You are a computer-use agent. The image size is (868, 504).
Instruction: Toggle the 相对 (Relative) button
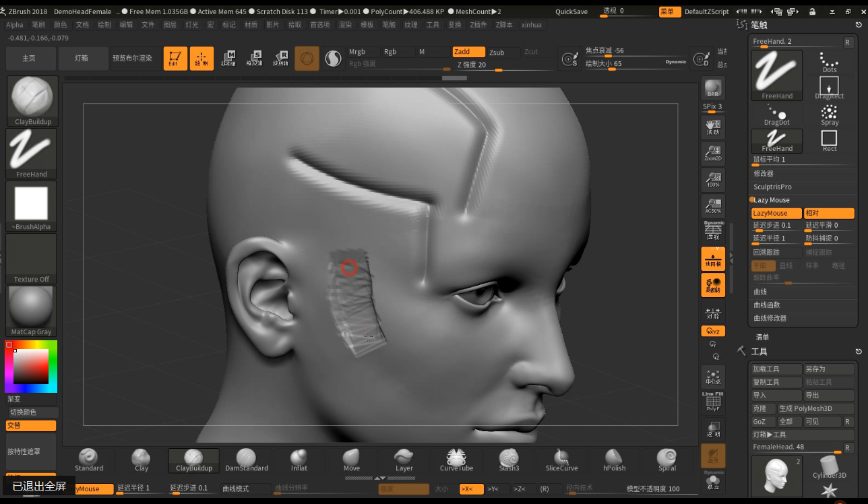click(829, 213)
